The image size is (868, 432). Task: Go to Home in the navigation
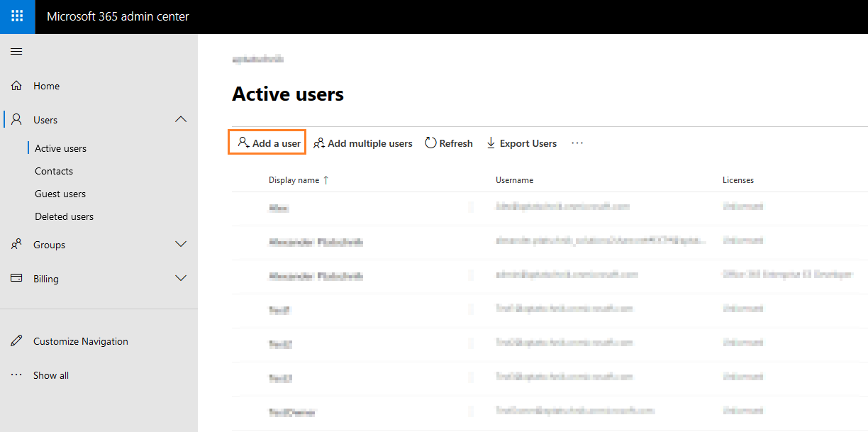(46, 86)
